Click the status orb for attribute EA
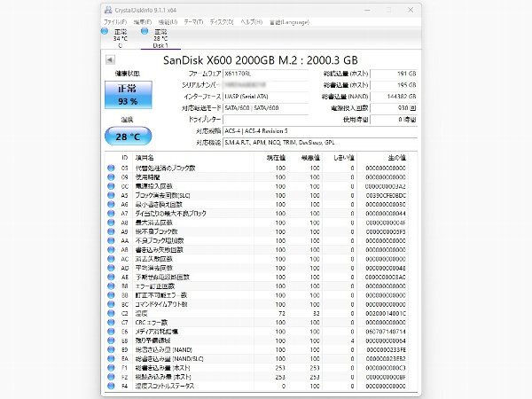The image size is (532, 399). pos(111,358)
